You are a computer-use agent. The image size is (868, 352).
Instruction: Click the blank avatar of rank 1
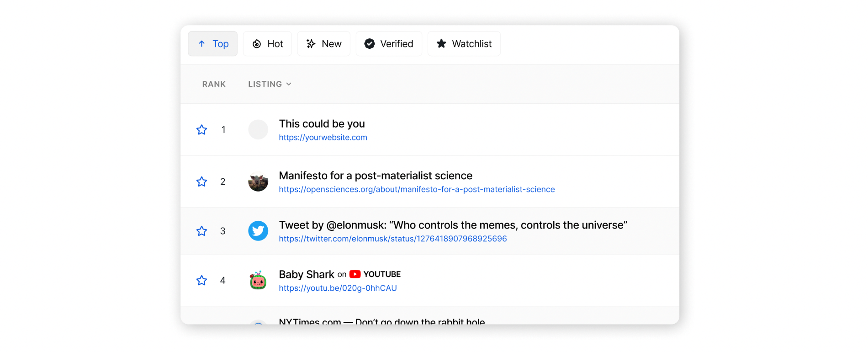point(258,130)
